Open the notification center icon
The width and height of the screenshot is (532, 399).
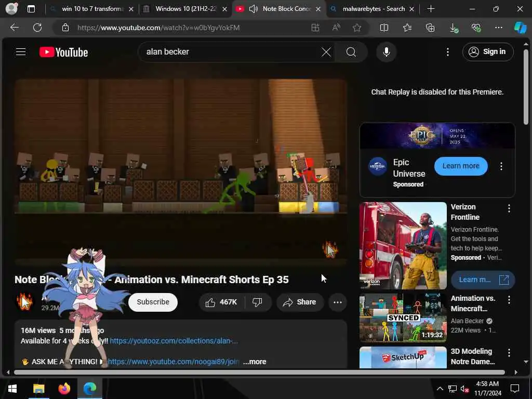[x=515, y=389]
